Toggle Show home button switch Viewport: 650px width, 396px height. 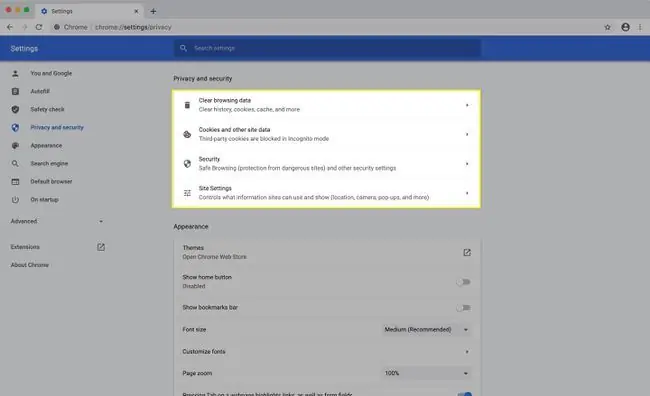pos(463,282)
